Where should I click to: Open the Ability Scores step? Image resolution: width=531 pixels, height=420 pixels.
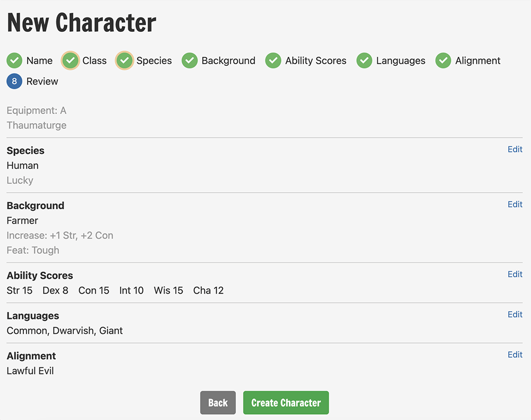pos(315,61)
